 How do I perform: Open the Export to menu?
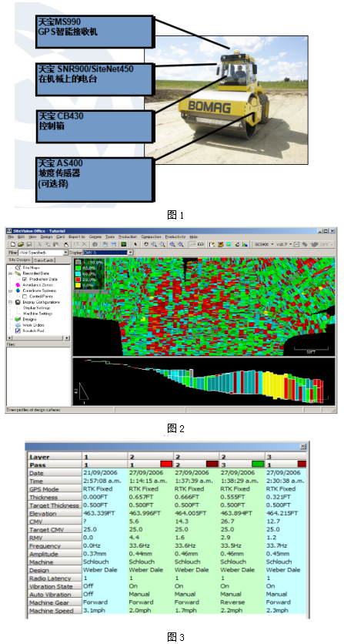click(x=77, y=236)
